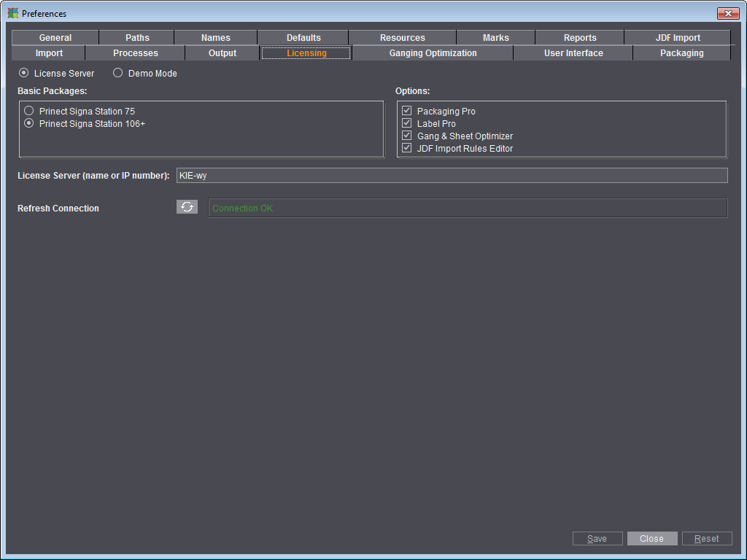Click the Reset button
The height and width of the screenshot is (560, 747).
707,538
